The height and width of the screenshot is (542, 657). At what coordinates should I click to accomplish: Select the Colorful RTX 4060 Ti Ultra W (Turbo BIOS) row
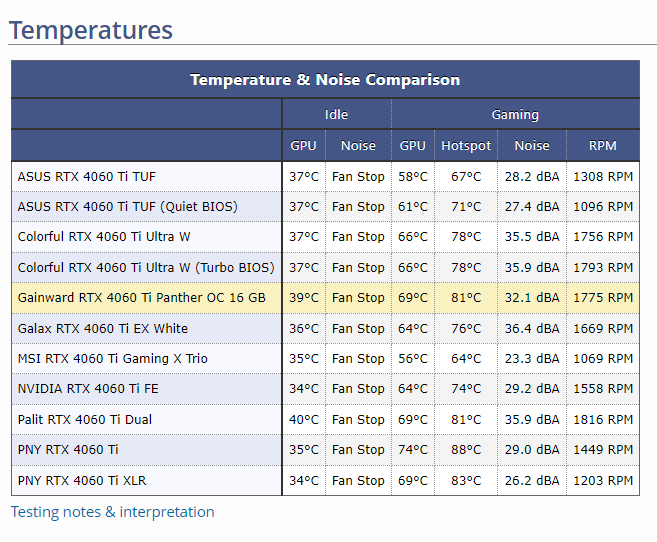145,268
